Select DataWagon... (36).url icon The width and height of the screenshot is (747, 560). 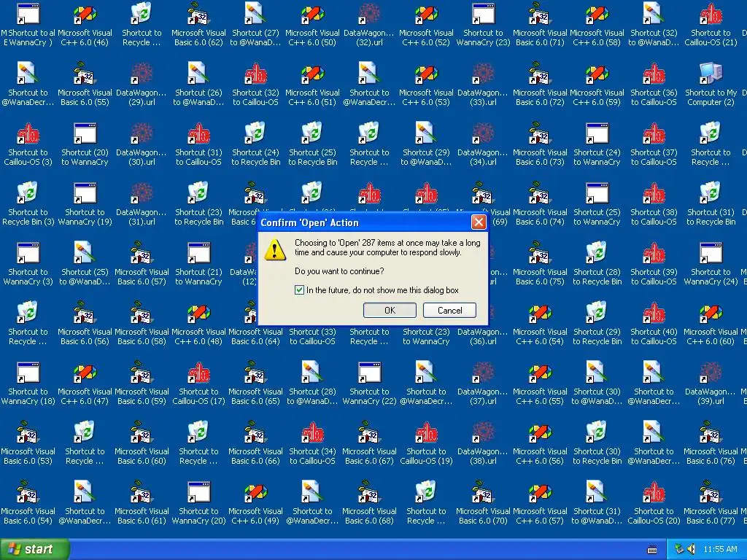click(x=483, y=336)
